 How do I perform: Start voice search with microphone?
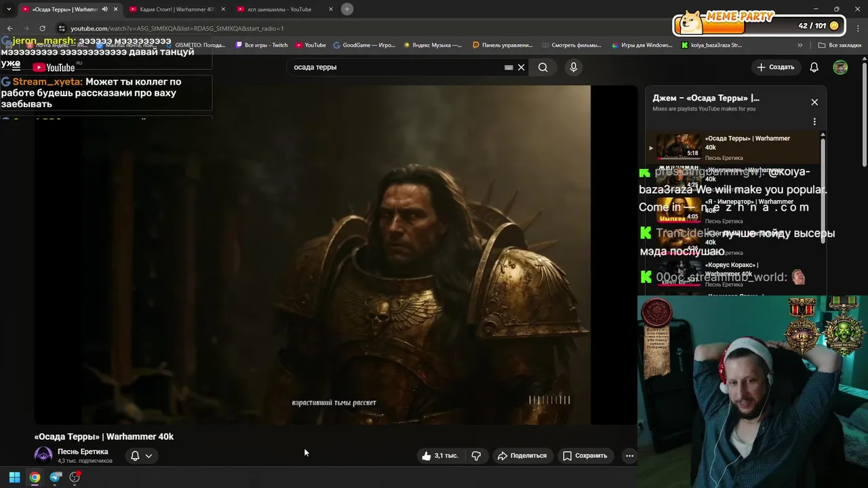(574, 67)
